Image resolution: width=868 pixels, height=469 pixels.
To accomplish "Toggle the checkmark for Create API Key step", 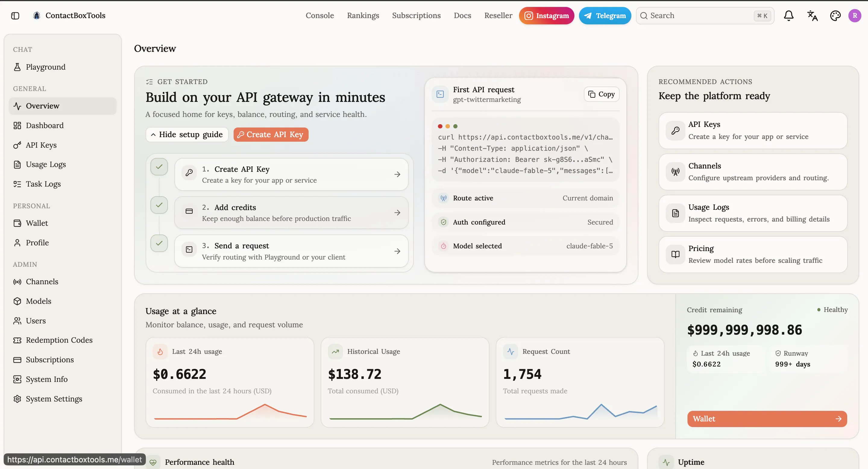I will (159, 167).
